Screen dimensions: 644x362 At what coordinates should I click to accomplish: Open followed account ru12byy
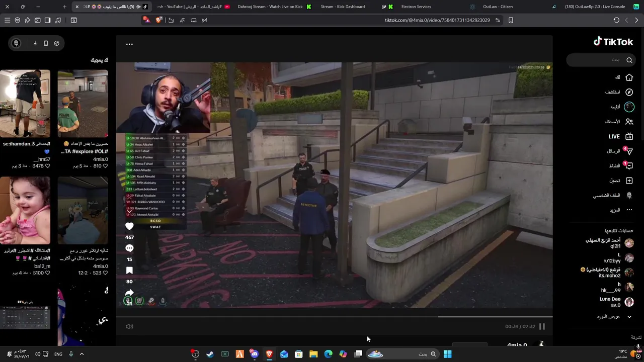[619, 258]
